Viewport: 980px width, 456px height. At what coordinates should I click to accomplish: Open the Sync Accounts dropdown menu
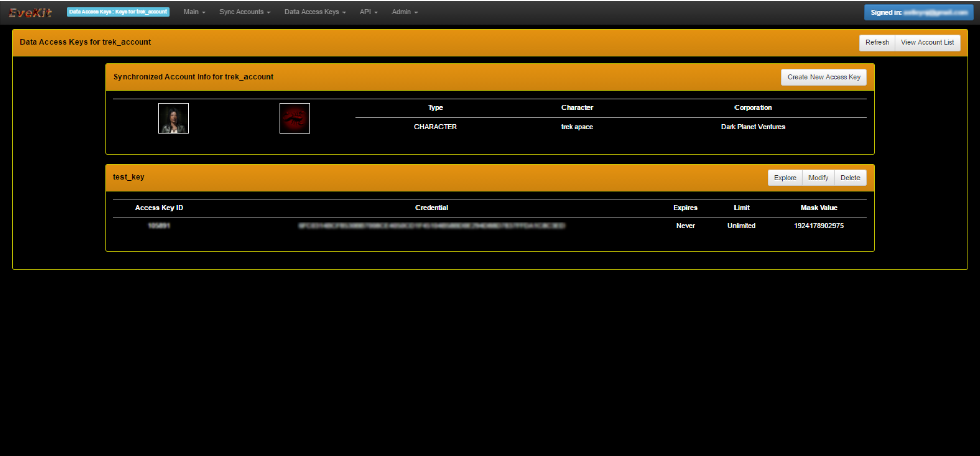tap(245, 12)
